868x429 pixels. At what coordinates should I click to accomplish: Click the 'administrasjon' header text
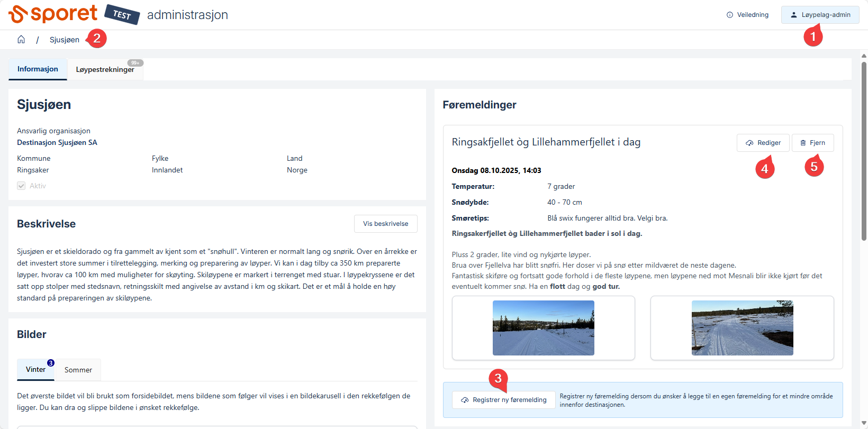coord(187,15)
